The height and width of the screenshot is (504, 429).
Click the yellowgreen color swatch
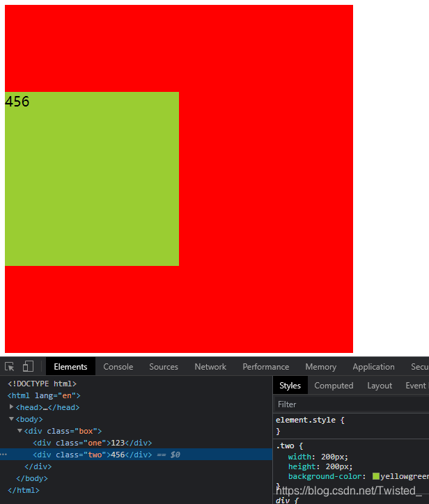[375, 476]
